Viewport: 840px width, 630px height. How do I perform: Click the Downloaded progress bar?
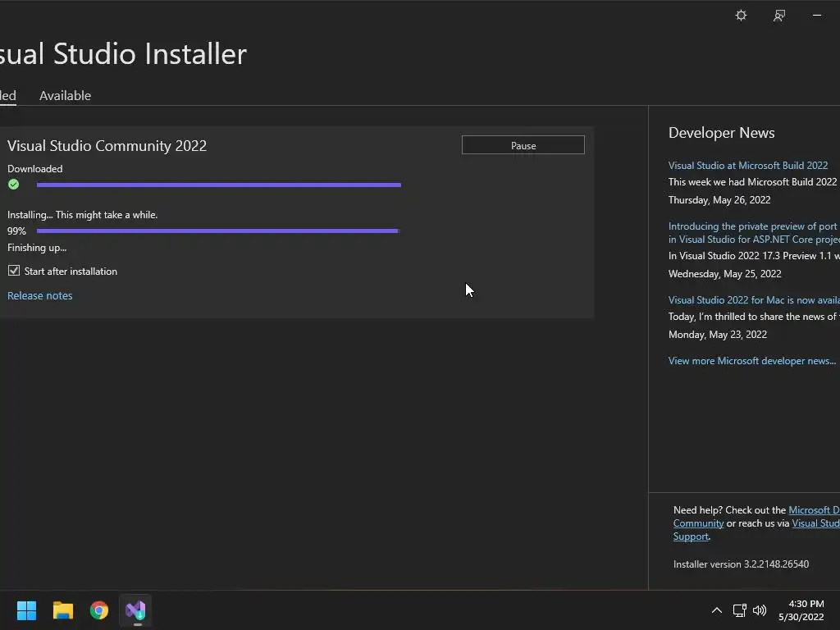tap(218, 185)
